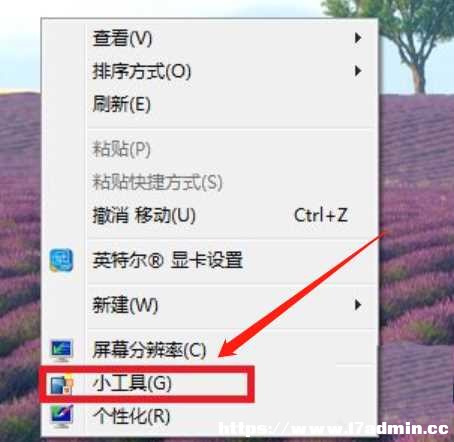The width and height of the screenshot is (454, 442).
Task: Click the Intel graphics settings icon
Action: tap(61, 260)
